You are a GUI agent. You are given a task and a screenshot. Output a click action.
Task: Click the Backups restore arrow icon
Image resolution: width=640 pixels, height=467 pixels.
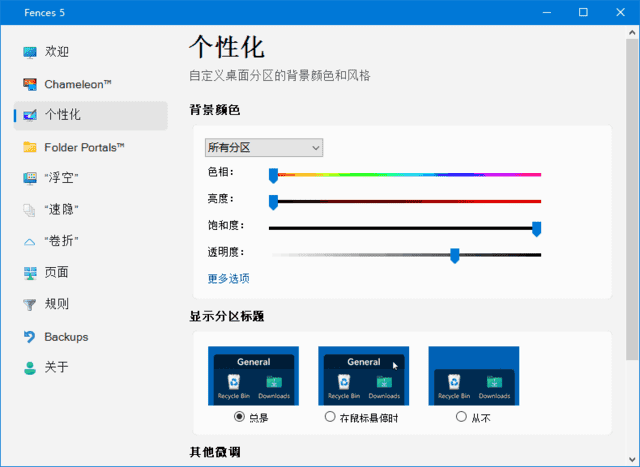pyautogui.click(x=30, y=337)
